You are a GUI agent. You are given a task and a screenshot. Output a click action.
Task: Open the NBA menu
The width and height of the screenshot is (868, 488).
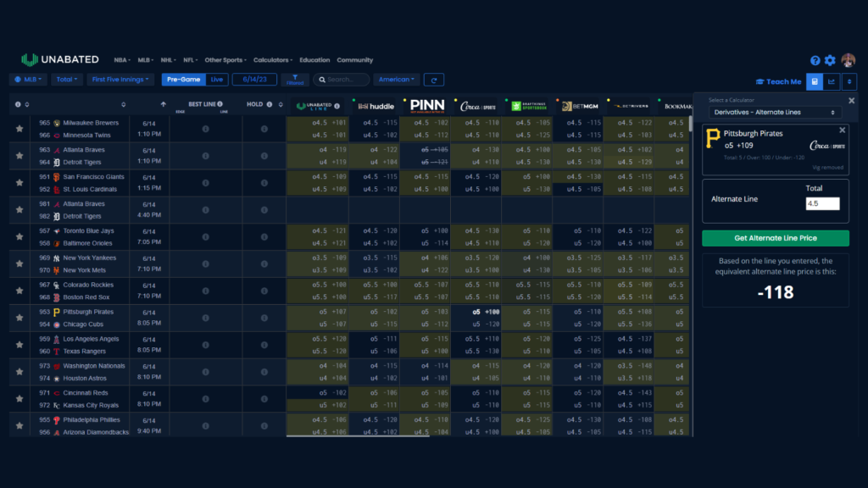point(122,60)
